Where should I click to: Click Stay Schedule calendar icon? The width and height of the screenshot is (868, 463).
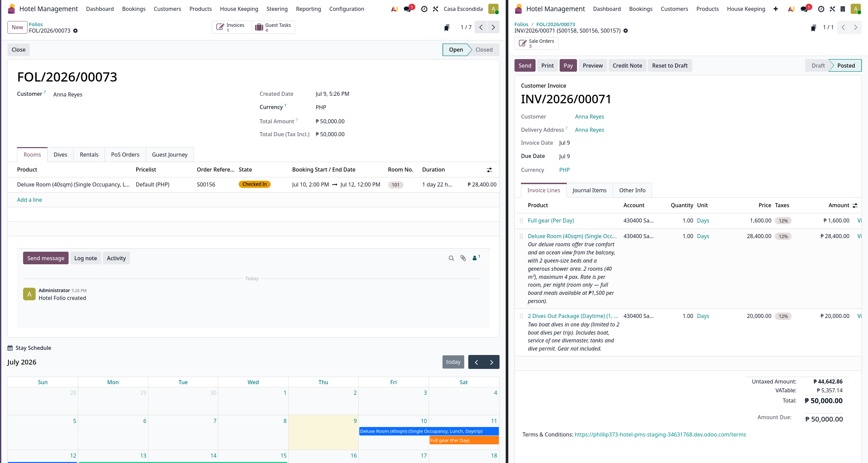pos(10,348)
